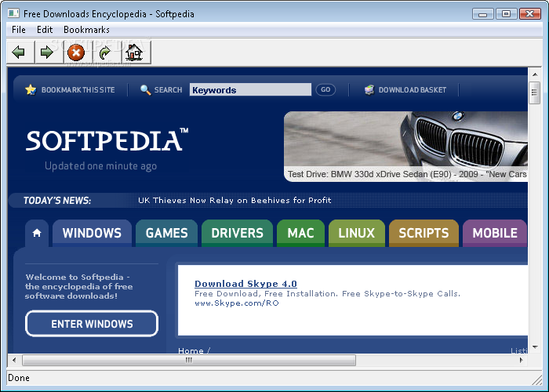Click the Done status bar text

[x=19, y=378]
